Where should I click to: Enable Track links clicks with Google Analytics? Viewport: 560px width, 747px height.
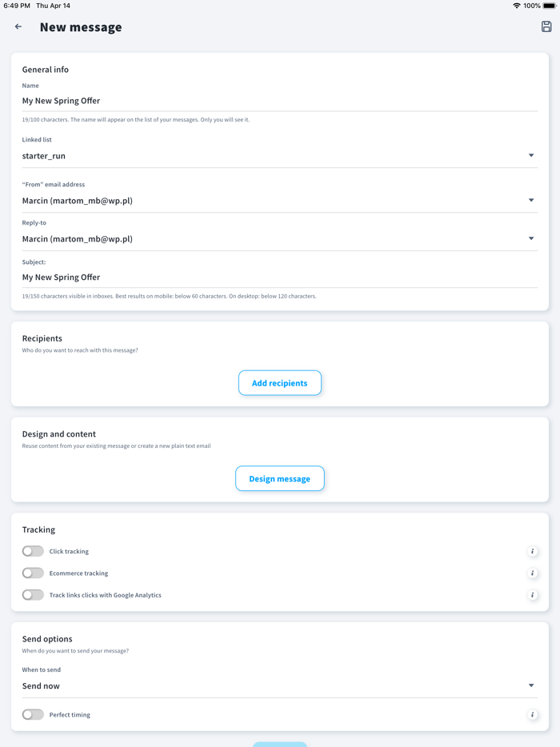pos(33,595)
